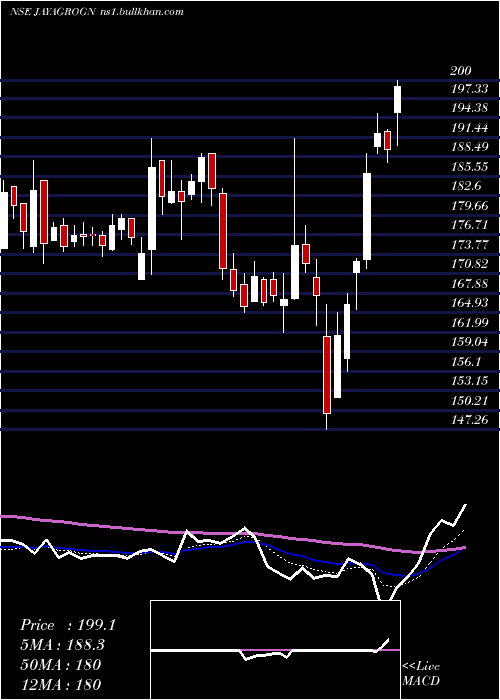Click the 188.49 price axis label
The image size is (500, 700).
tap(469, 147)
